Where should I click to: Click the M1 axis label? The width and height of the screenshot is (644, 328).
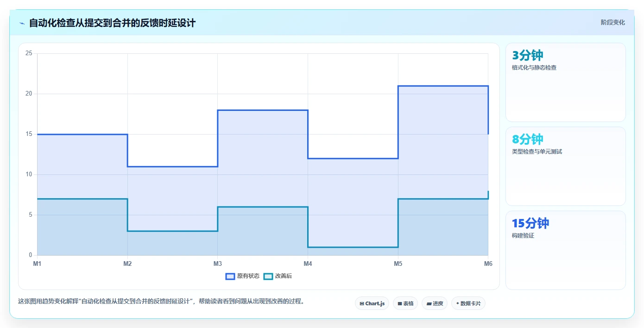click(37, 264)
